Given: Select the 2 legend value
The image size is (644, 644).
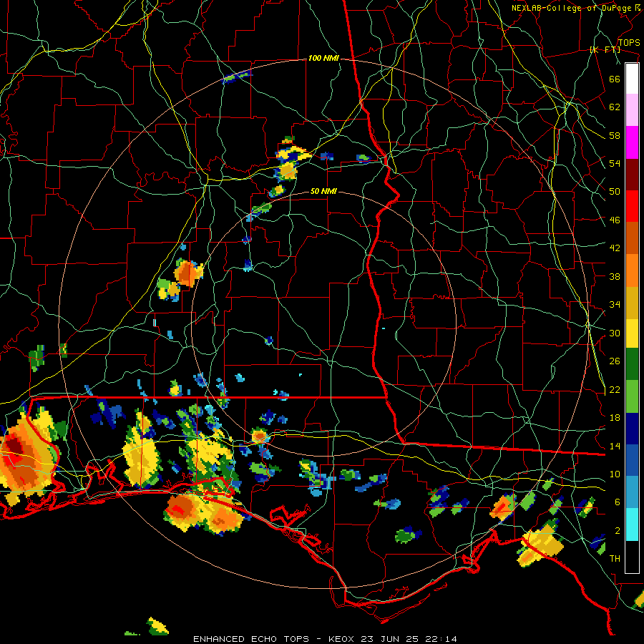Looking at the screenshot, I should [x=617, y=531].
